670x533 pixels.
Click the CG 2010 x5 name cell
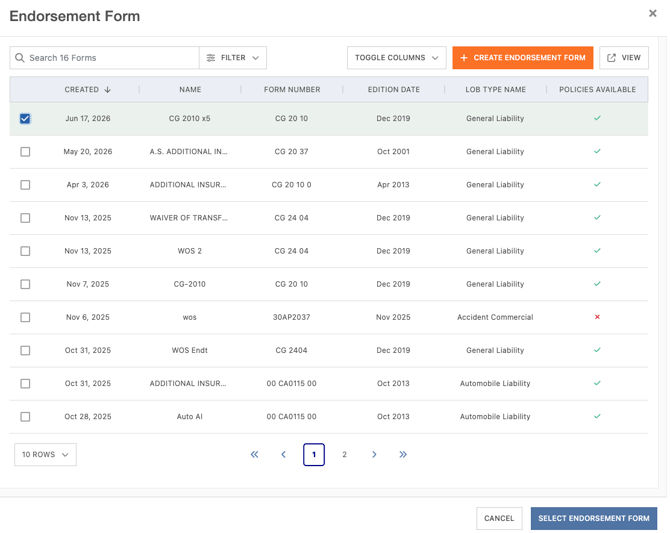189,118
